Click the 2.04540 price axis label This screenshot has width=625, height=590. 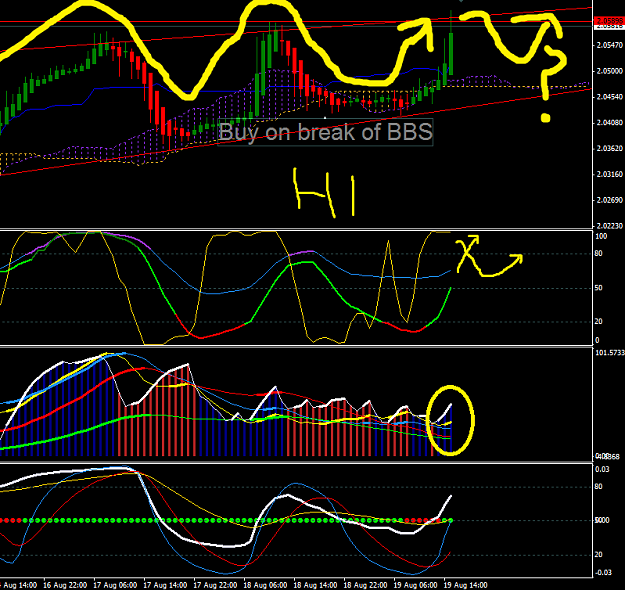(609, 97)
